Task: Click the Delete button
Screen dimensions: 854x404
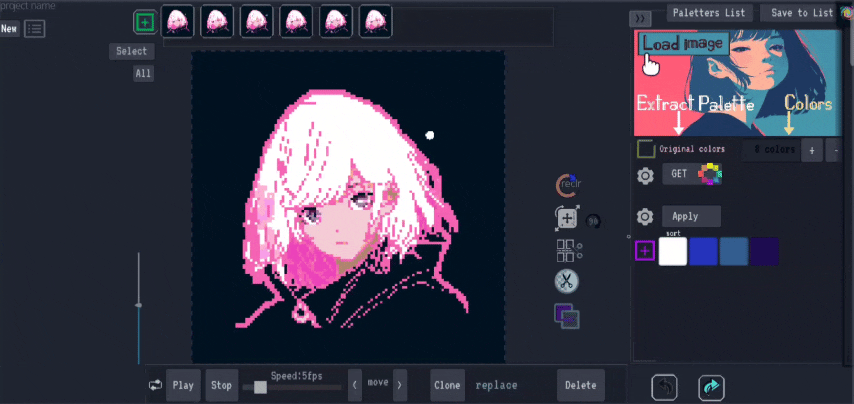Action: coord(581,385)
